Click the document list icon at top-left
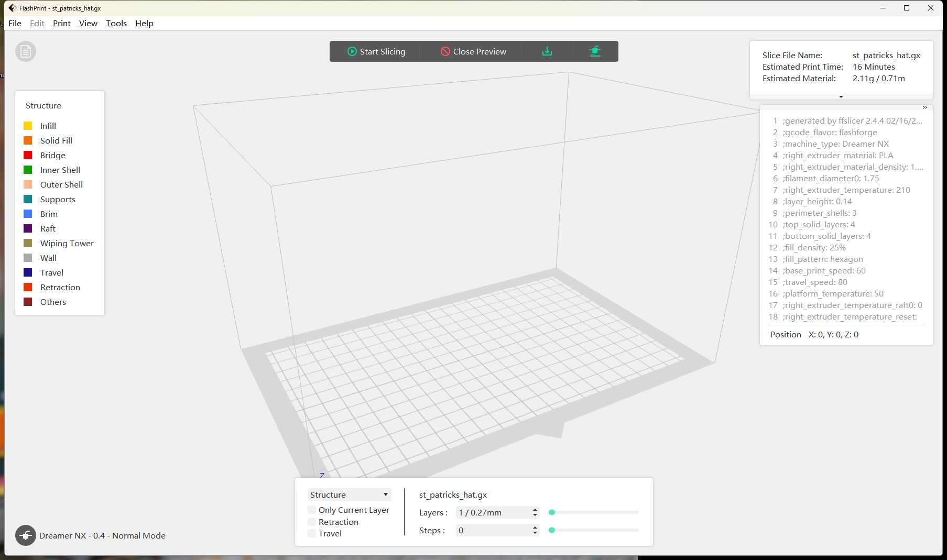This screenshot has height=560, width=947. point(26,51)
